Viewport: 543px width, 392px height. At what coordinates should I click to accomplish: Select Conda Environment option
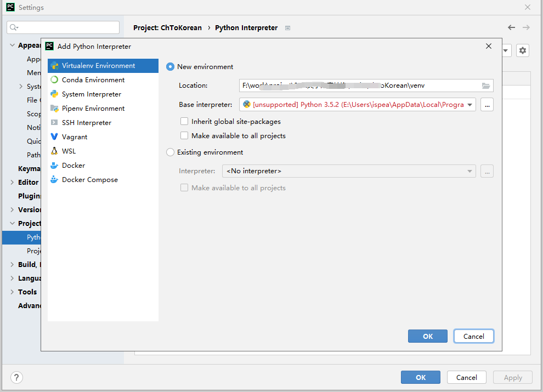click(103, 80)
